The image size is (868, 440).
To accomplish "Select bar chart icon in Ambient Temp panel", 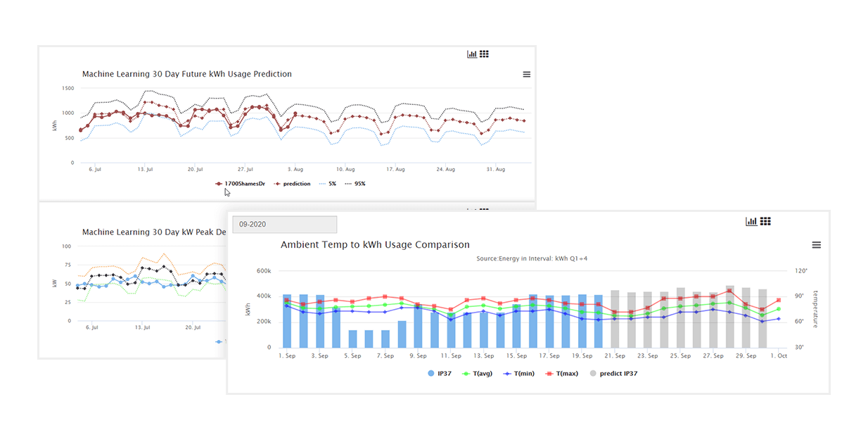I will pos(751,222).
